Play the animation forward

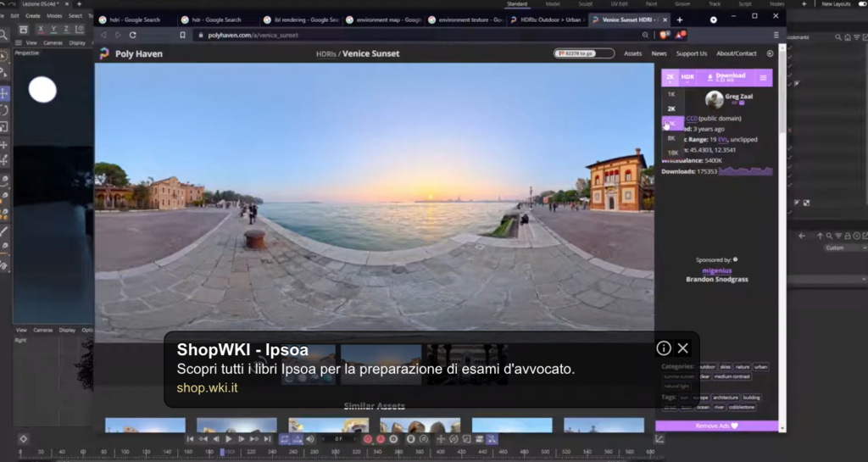pos(229,439)
